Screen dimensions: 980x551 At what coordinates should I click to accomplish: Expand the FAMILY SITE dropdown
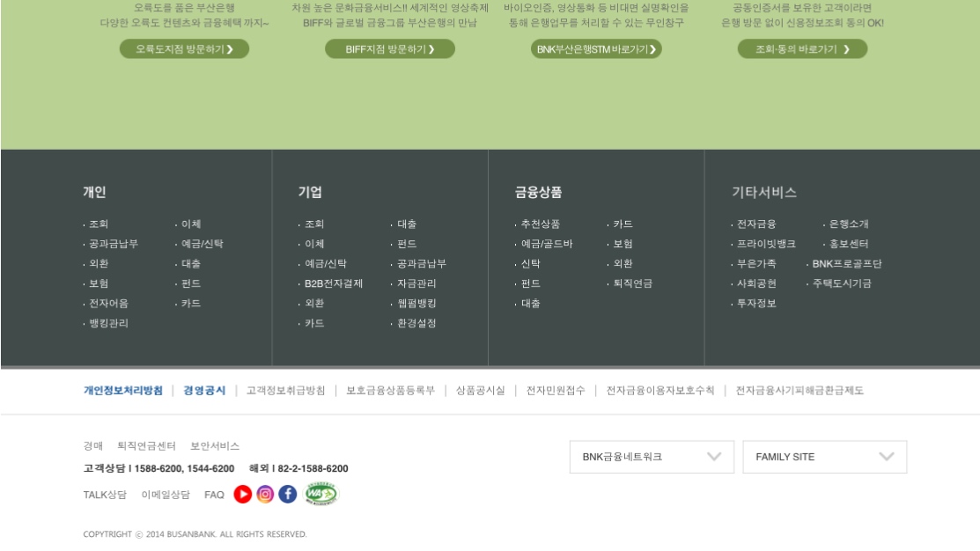pyautogui.click(x=824, y=457)
